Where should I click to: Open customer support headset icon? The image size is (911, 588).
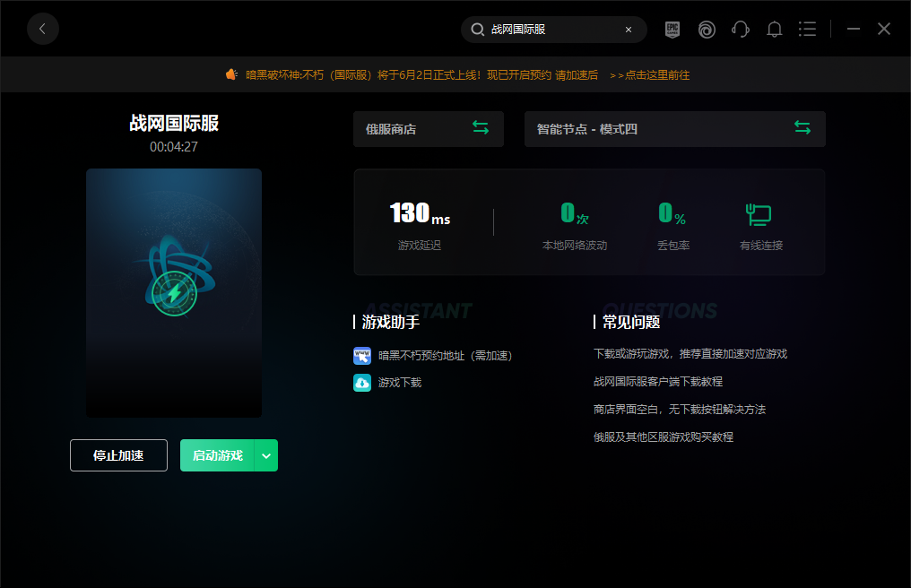point(741,29)
